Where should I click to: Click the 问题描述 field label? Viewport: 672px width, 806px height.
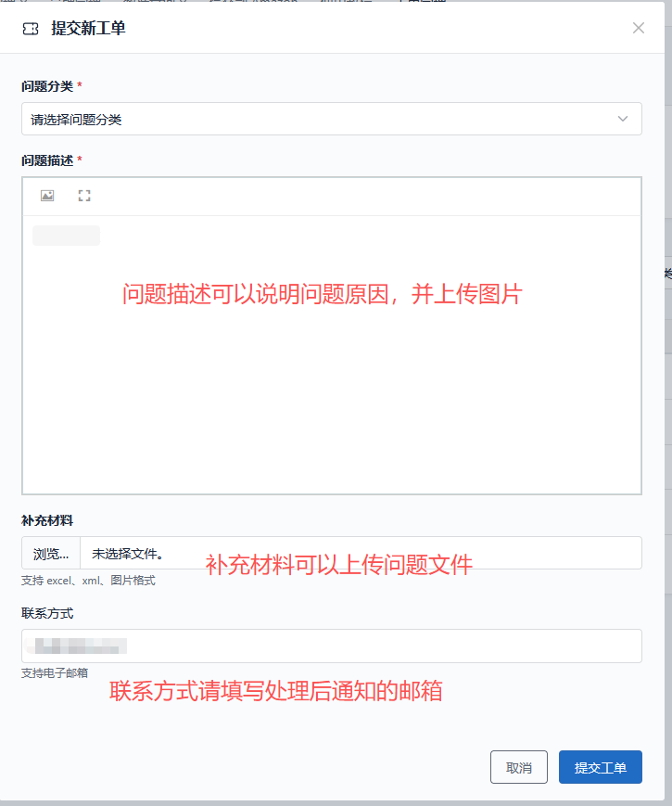click(46, 160)
